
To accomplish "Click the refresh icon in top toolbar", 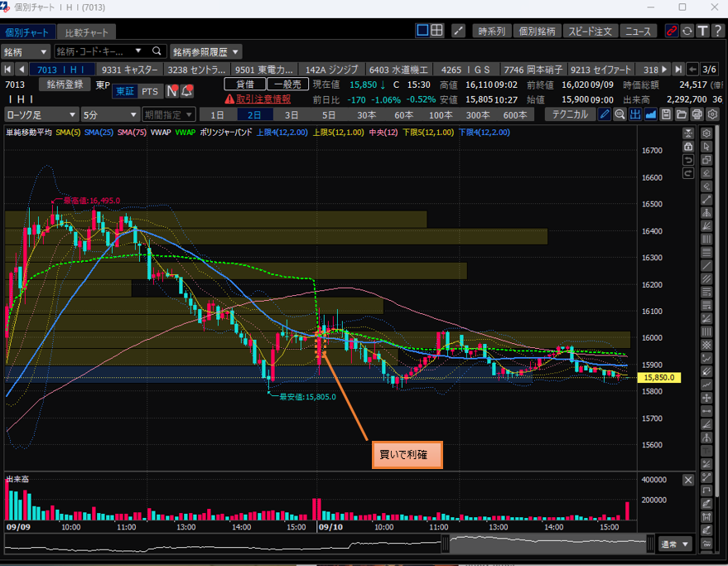I will tap(687, 31).
